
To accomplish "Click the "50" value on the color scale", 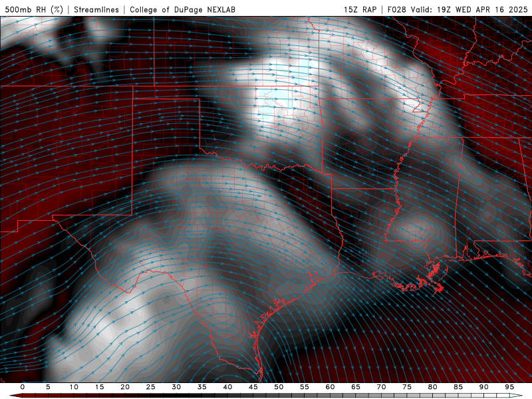I will tap(279, 387).
